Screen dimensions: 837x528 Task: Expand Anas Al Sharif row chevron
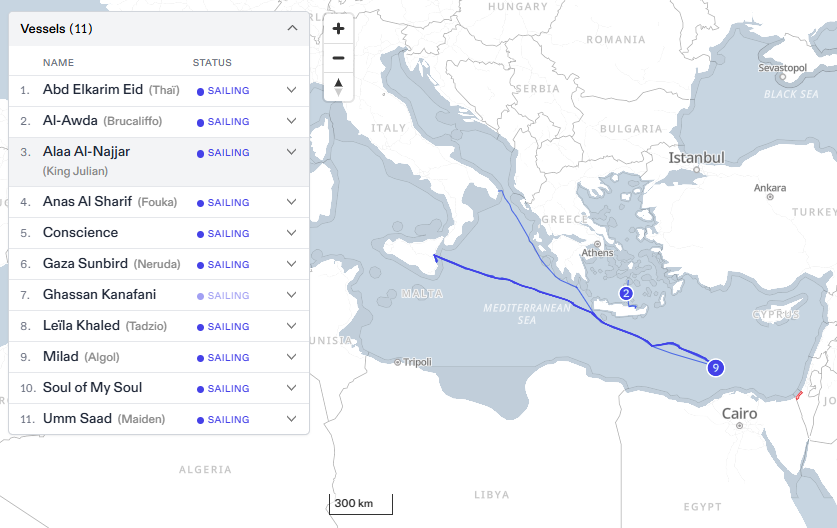pyautogui.click(x=292, y=202)
